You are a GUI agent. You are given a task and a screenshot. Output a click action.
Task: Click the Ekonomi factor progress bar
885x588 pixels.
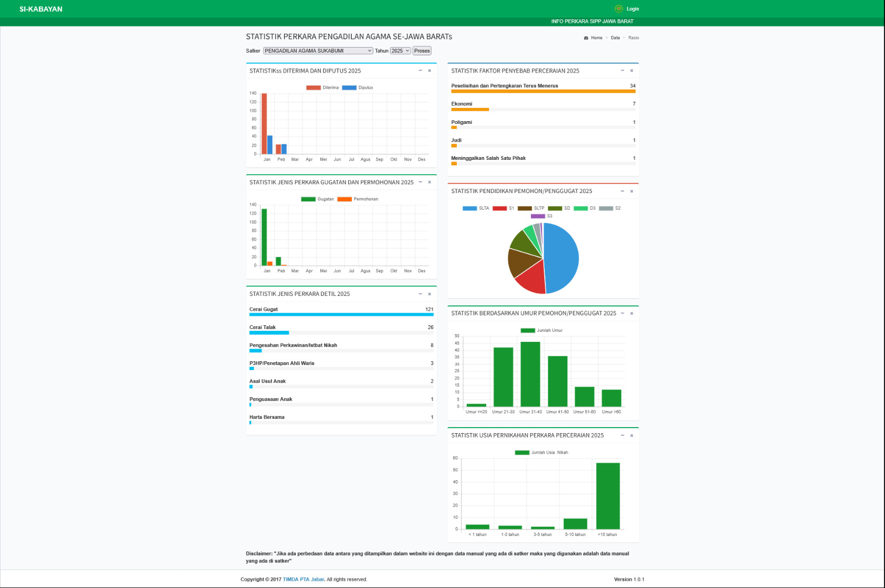(x=543, y=110)
